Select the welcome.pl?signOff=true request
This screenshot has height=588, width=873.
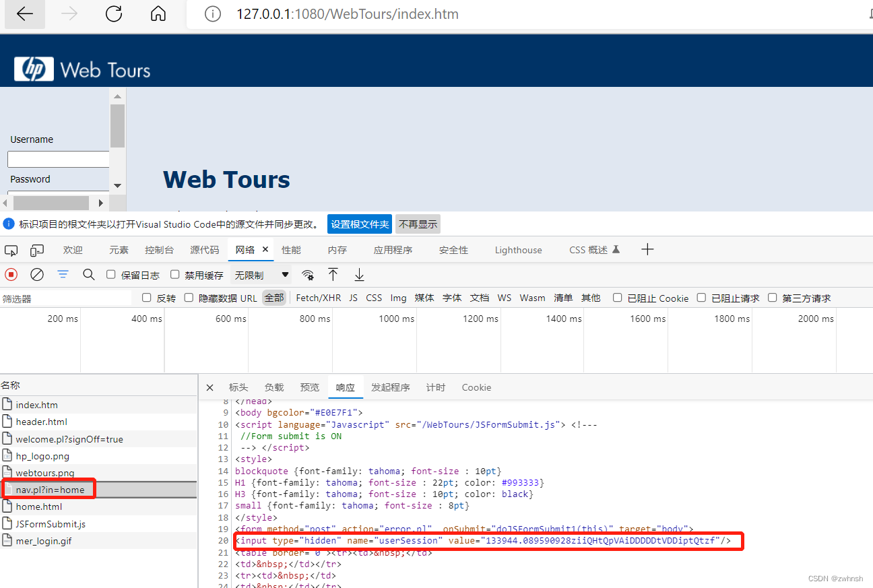99,438
